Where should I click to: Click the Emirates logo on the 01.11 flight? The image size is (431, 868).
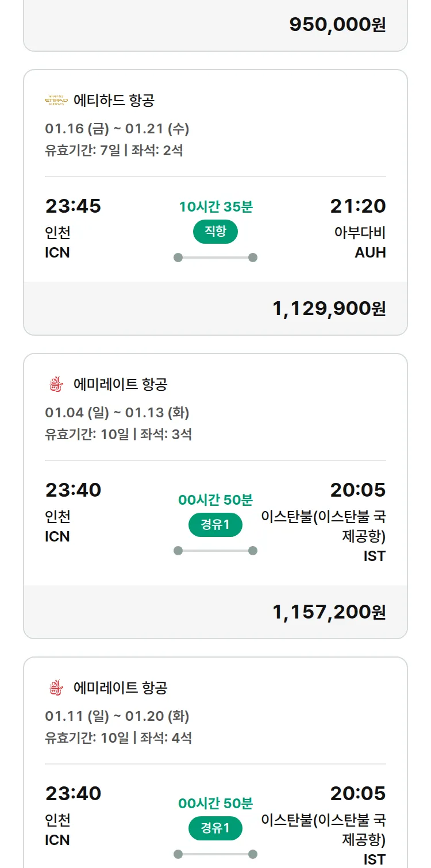tap(56, 688)
